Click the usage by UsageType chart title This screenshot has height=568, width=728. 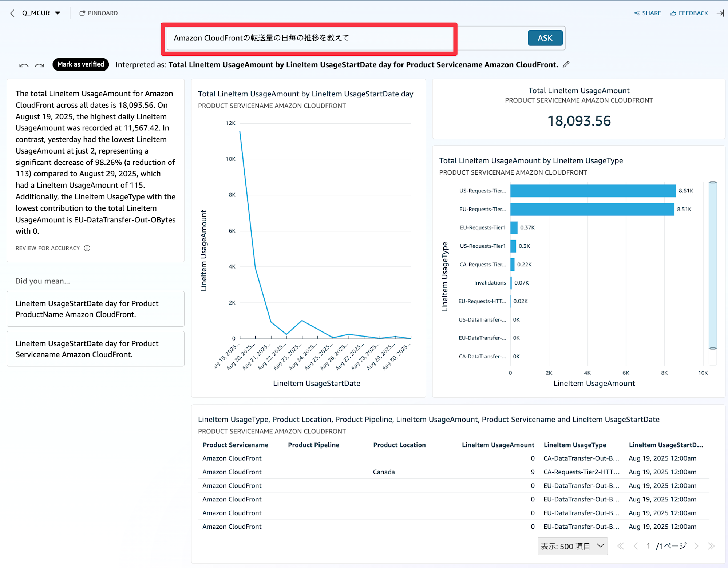coord(531,161)
